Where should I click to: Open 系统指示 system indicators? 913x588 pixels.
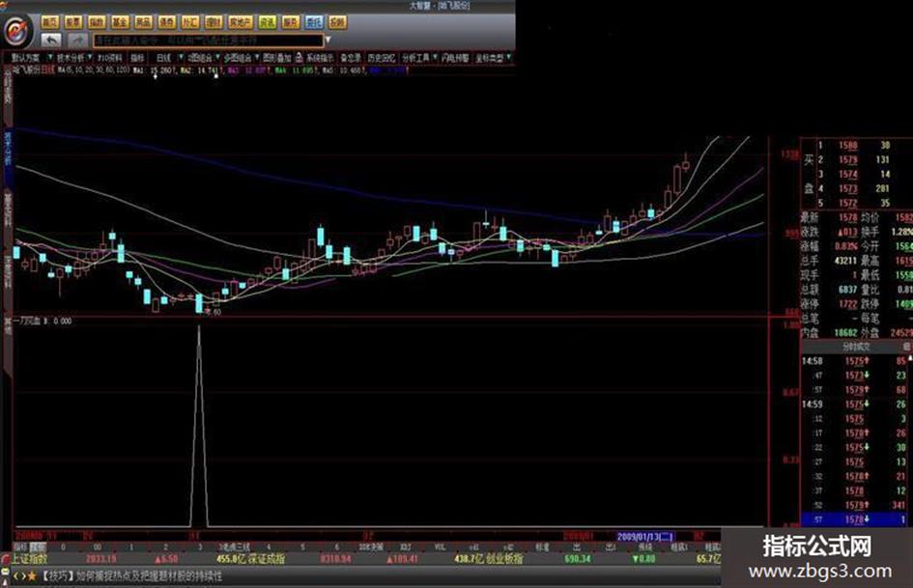320,58
